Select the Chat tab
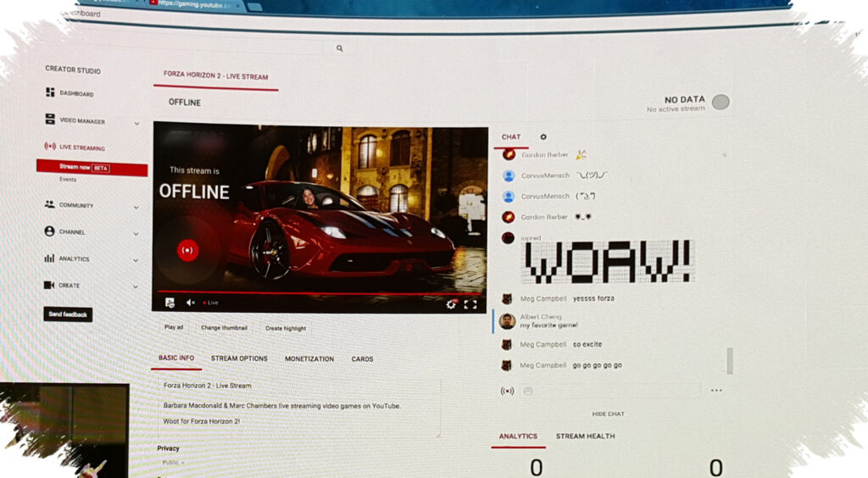Viewport: 868px width, 478px height. click(x=511, y=136)
